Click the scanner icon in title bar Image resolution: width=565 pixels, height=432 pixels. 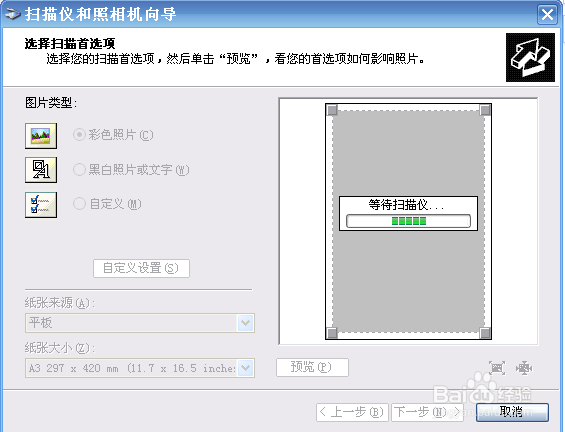[12, 14]
